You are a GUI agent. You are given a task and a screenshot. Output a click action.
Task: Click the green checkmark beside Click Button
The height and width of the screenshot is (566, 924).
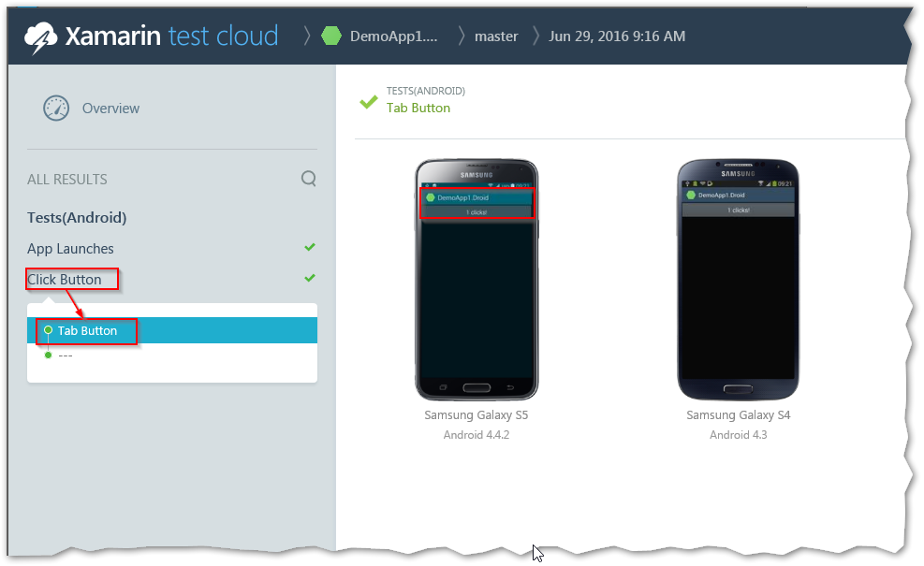[310, 278]
